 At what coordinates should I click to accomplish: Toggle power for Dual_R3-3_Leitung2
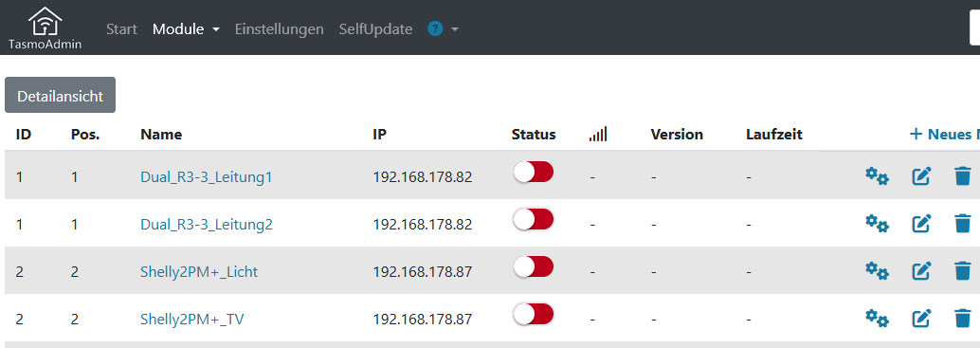click(534, 219)
